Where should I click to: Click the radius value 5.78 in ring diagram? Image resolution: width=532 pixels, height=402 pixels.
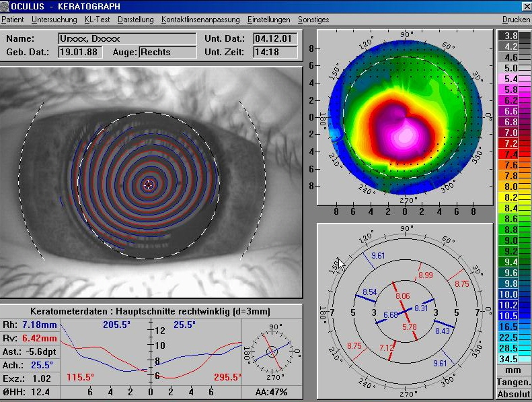pos(410,327)
